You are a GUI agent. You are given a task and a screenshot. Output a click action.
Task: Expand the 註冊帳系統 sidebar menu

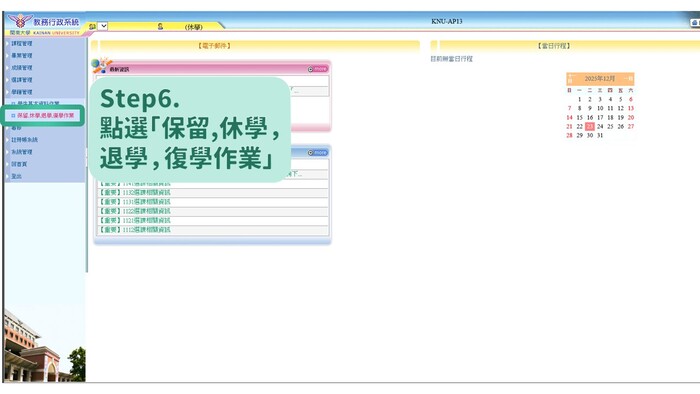(x=24, y=140)
